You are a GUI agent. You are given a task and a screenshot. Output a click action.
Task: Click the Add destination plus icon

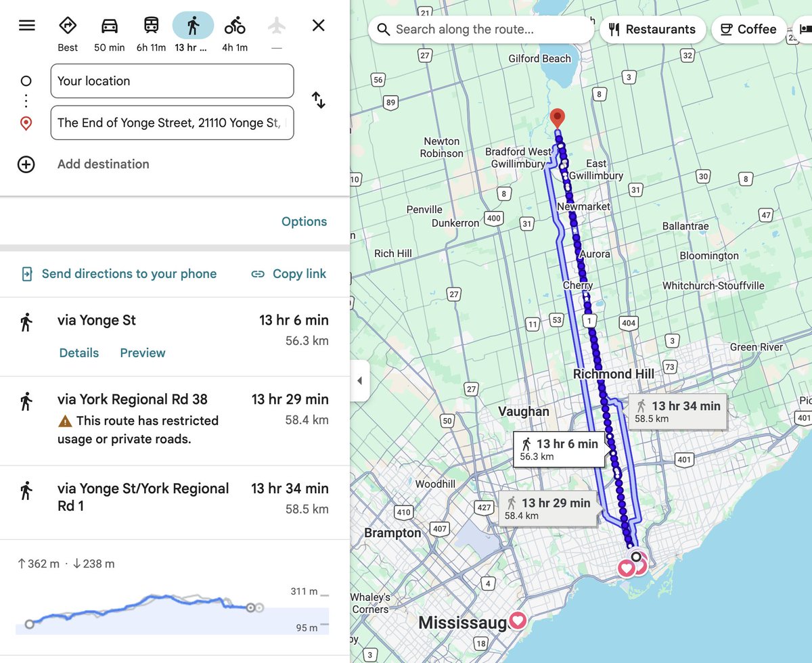[x=26, y=164]
